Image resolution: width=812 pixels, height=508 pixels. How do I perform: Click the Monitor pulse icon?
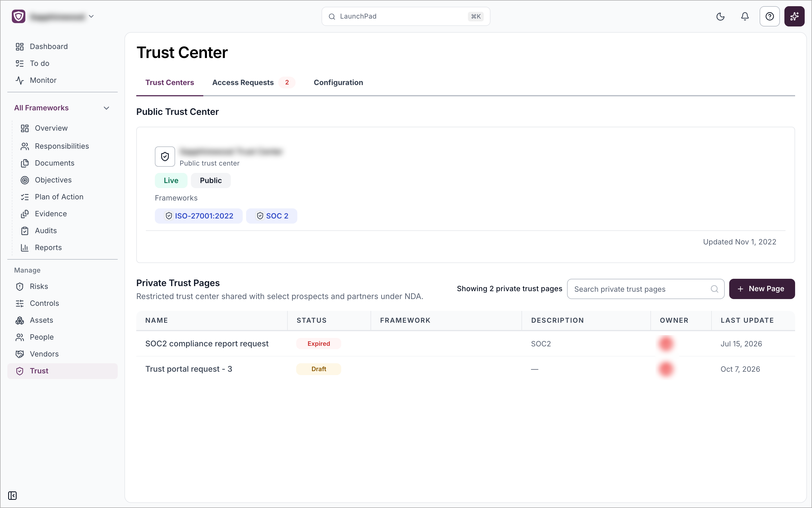20,80
